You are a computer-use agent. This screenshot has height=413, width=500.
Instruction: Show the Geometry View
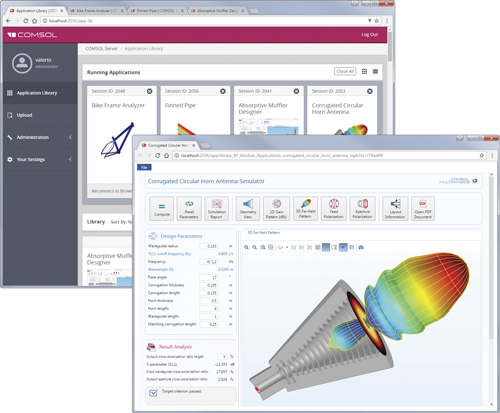tap(248, 209)
